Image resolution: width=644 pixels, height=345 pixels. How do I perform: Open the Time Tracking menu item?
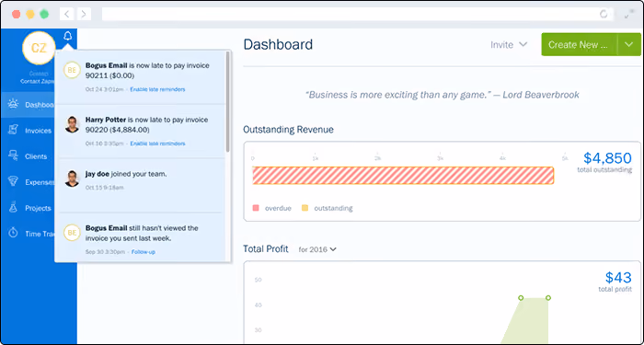click(x=28, y=234)
